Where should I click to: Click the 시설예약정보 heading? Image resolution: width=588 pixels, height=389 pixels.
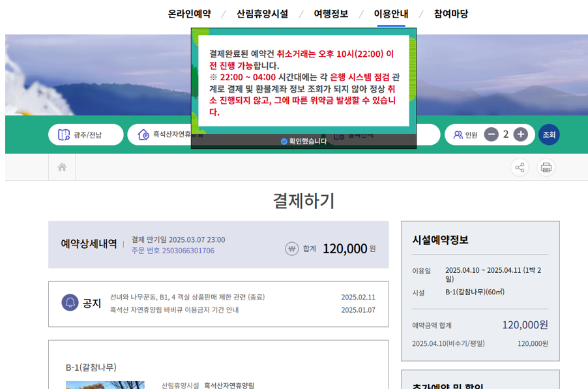(x=440, y=240)
